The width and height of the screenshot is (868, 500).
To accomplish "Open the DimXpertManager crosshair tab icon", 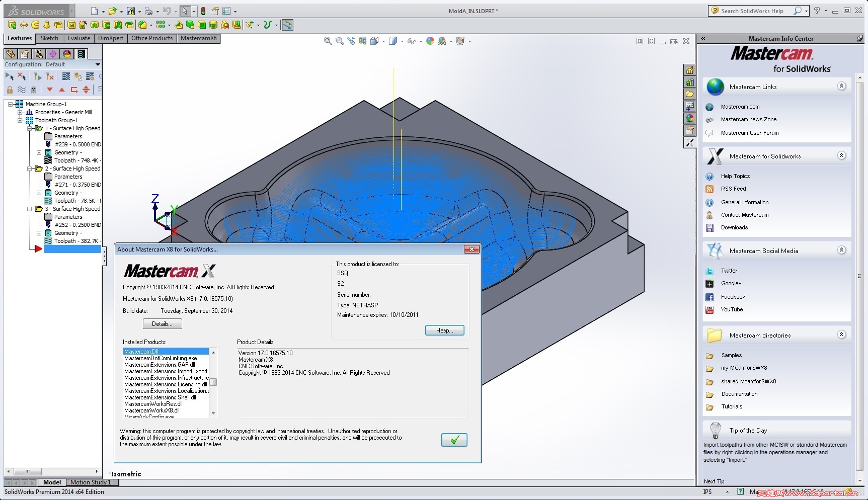I will coord(52,54).
